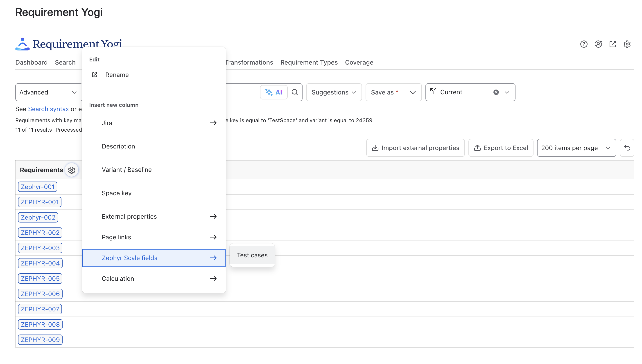Open requirement ZEPHYR-007 link
Image resolution: width=642 pixels, height=364 pixels.
coord(40,309)
